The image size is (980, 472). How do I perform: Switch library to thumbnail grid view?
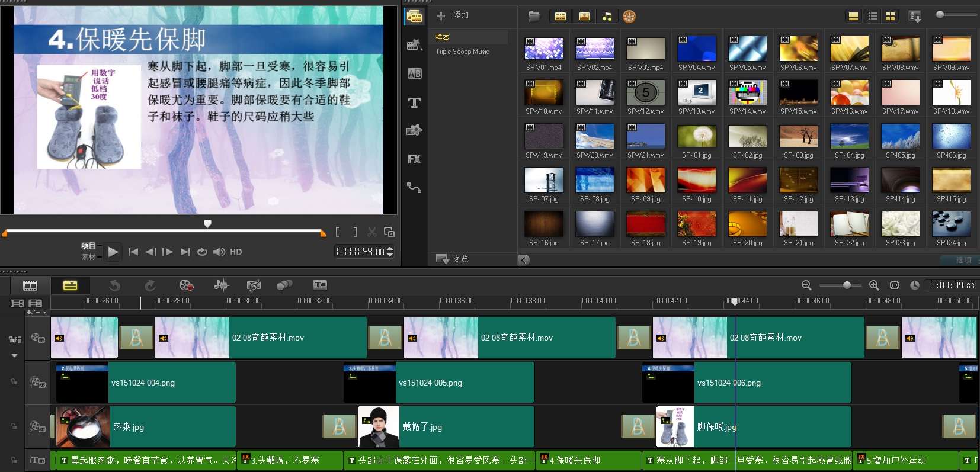click(x=890, y=17)
